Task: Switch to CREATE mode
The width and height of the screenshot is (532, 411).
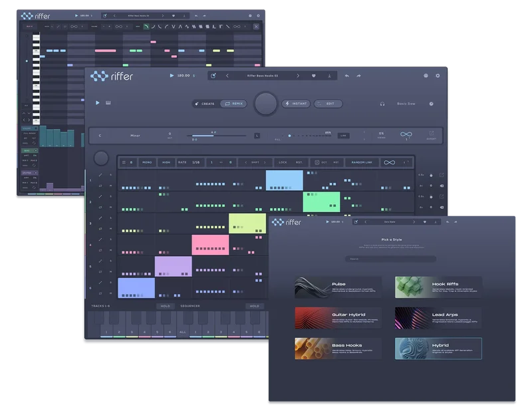Action: tap(205, 104)
